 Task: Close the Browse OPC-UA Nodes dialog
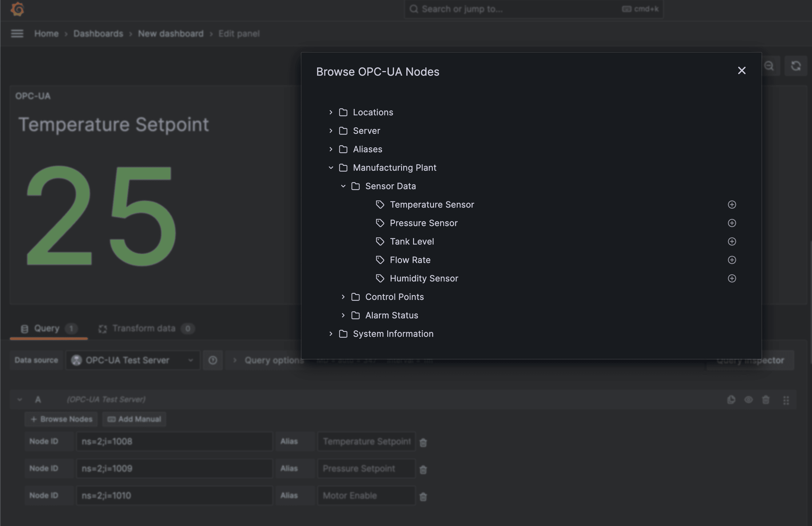[x=741, y=71]
